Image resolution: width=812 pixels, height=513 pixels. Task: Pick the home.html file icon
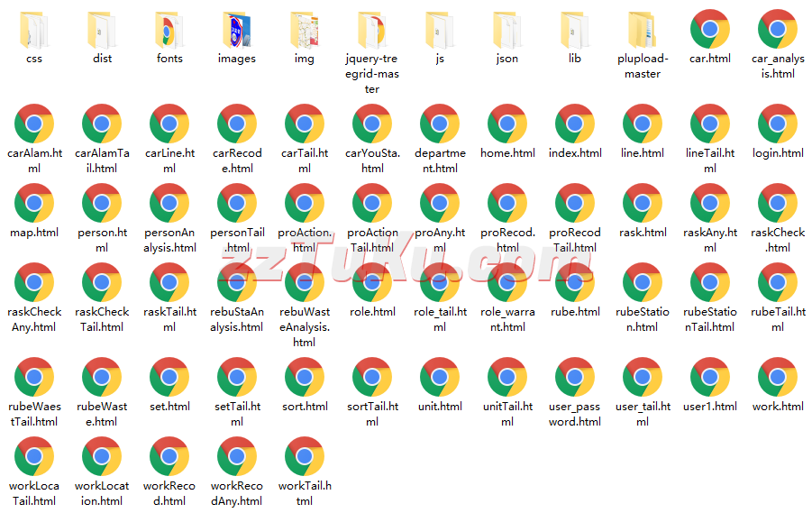507,124
